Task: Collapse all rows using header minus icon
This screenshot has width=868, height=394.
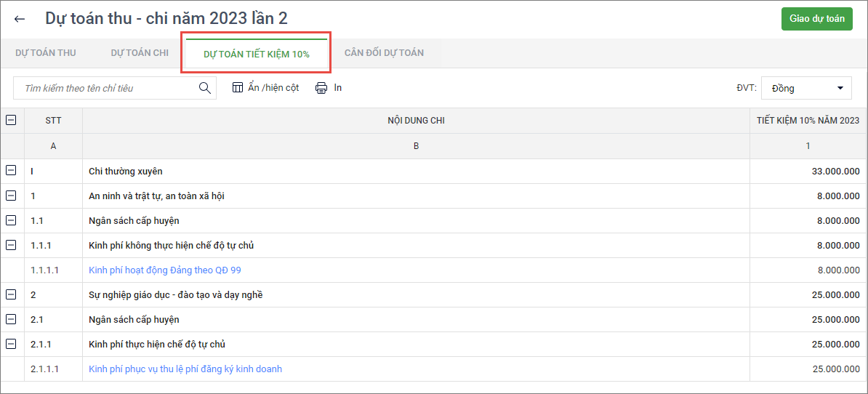Action: pos(11,121)
